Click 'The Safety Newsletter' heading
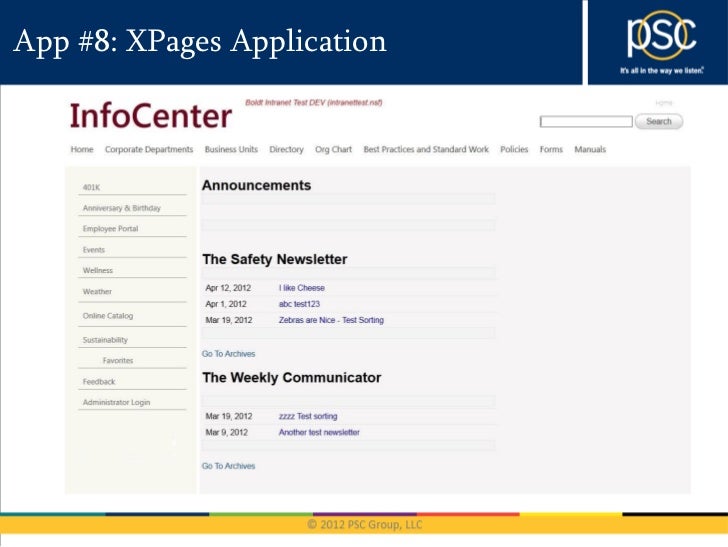Viewport: 728px width, 547px height. tap(274, 259)
